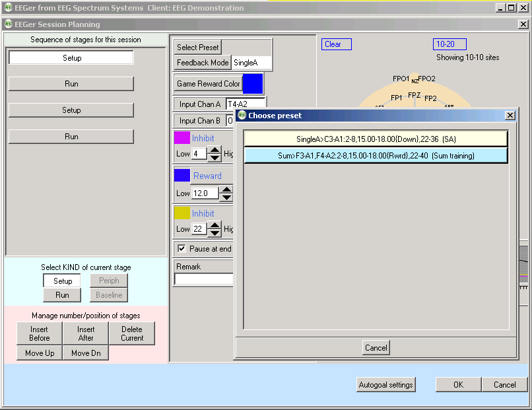The width and height of the screenshot is (532, 410).
Task: Close the Choose preset dialog window
Action: click(510, 116)
